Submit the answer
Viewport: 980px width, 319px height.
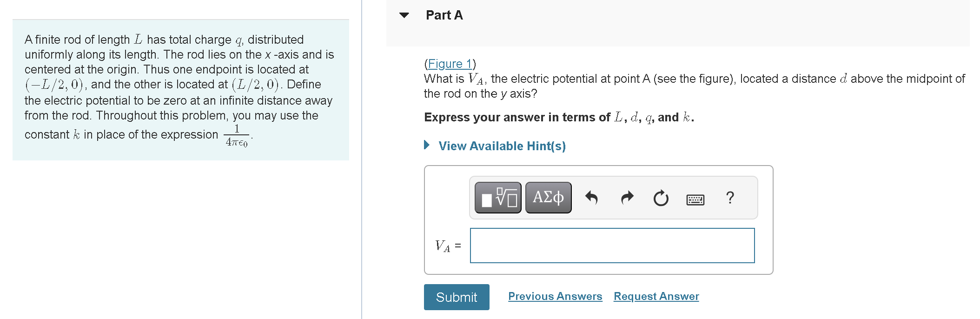point(456,297)
